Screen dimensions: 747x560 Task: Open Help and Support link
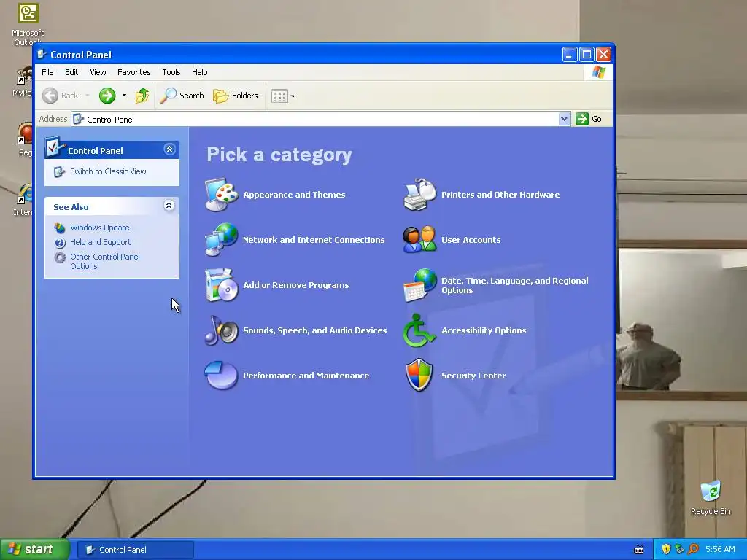pos(100,242)
